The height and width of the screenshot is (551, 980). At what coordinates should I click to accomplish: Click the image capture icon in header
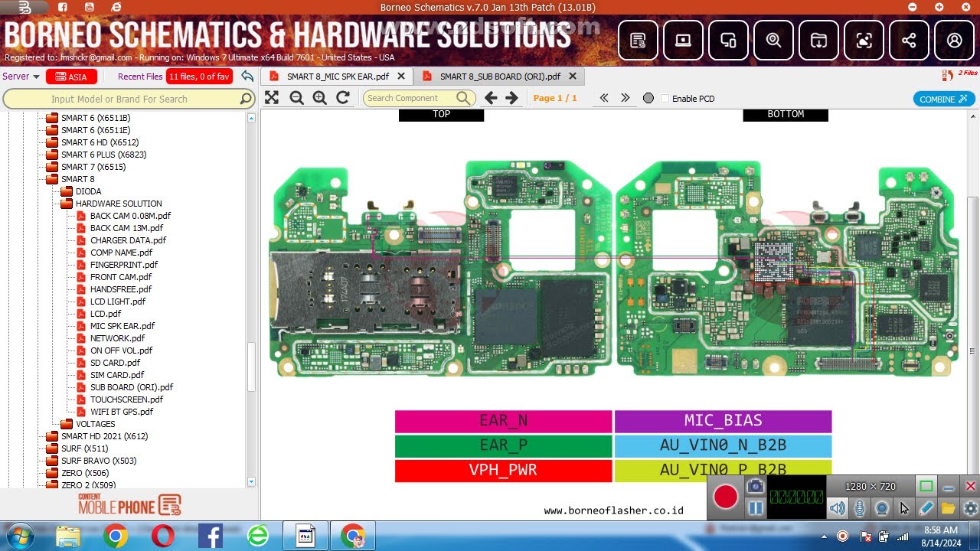pos(864,41)
